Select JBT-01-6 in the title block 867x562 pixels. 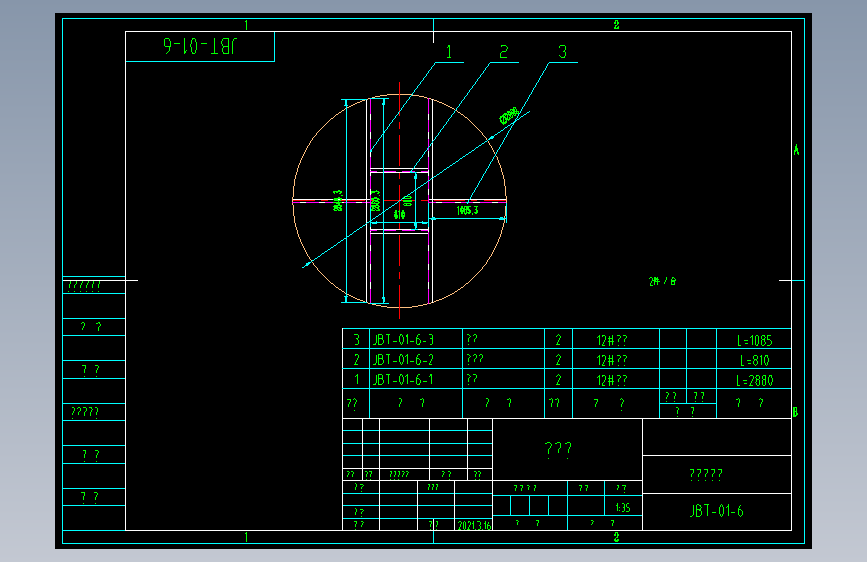point(717,511)
